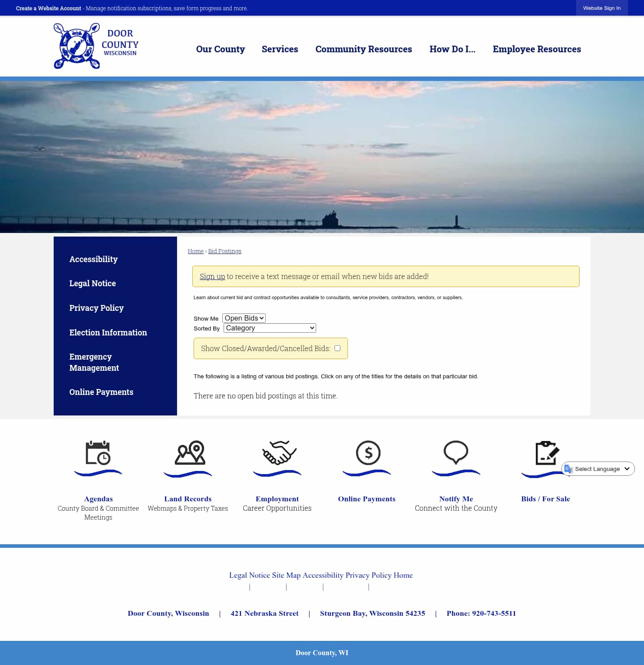Click the Online Payments quick link text
This screenshot has height=665, width=644.
367,499
